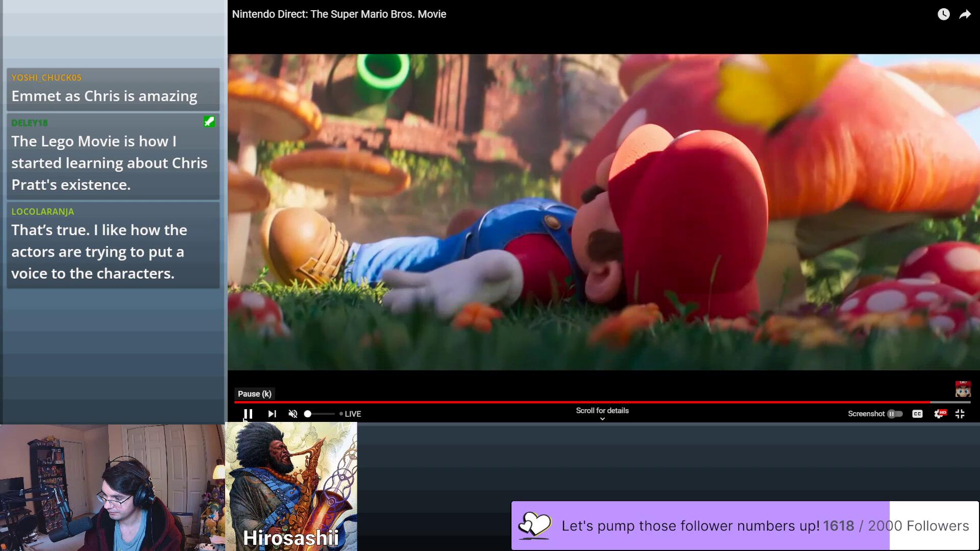Adjust the volume slider handle

[x=308, y=414]
